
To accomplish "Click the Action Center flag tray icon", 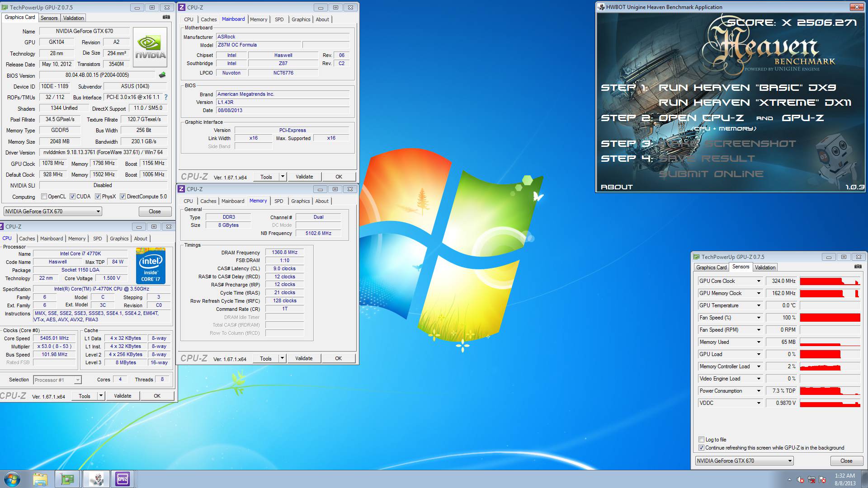I will tap(822, 479).
